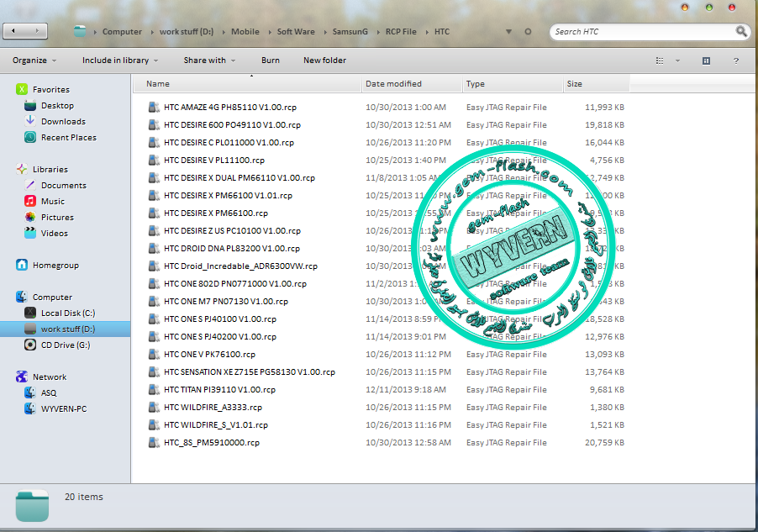Select Documents library
This screenshot has width=758, height=532.
64,185
